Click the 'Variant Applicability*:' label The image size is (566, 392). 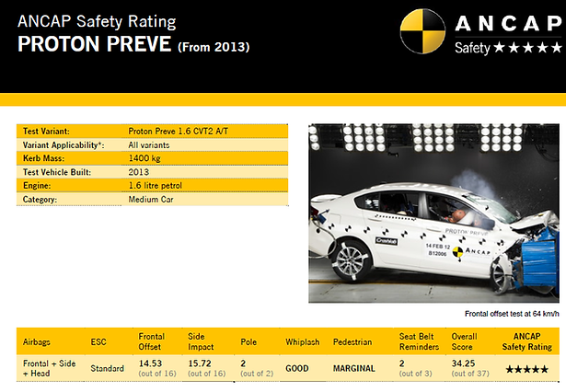coord(64,145)
